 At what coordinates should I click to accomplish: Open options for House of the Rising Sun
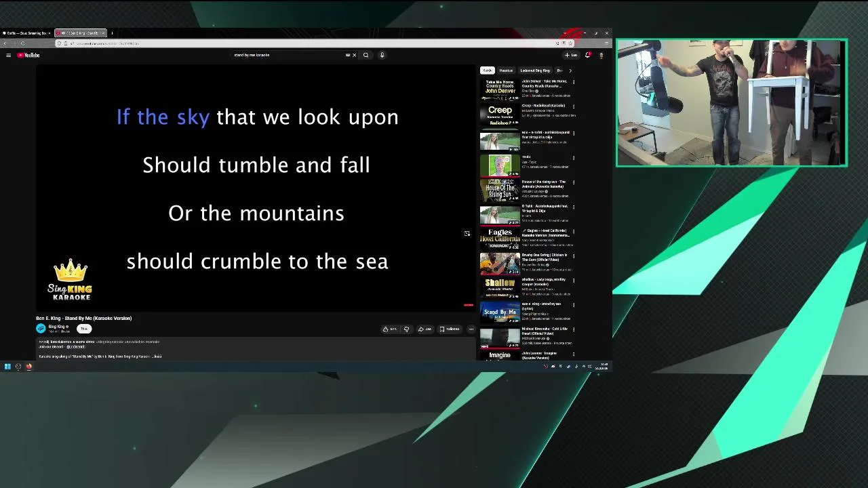574,182
